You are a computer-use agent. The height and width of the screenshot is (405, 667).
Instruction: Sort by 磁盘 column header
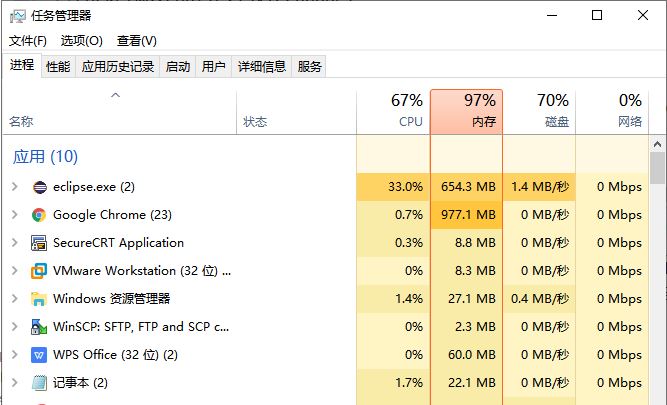pos(539,112)
